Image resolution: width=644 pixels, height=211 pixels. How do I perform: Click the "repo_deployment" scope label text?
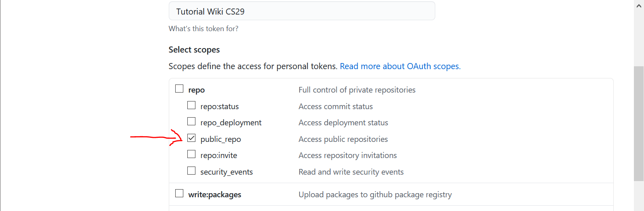point(231,123)
